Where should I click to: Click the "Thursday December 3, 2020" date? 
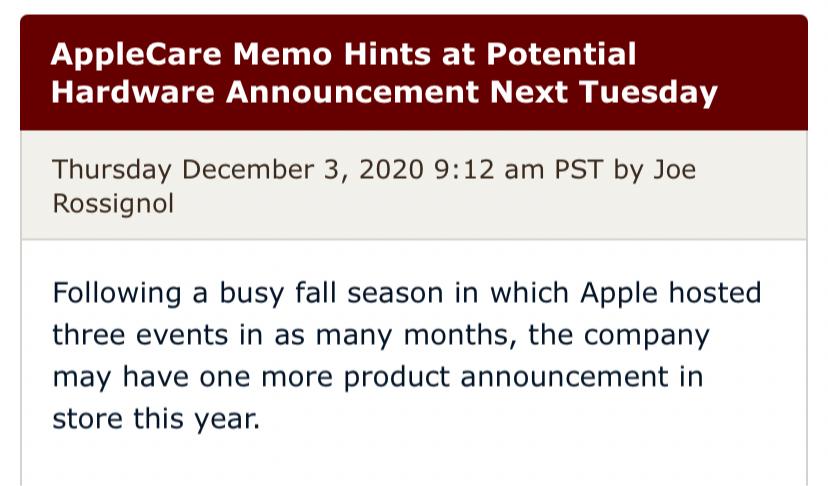238,169
